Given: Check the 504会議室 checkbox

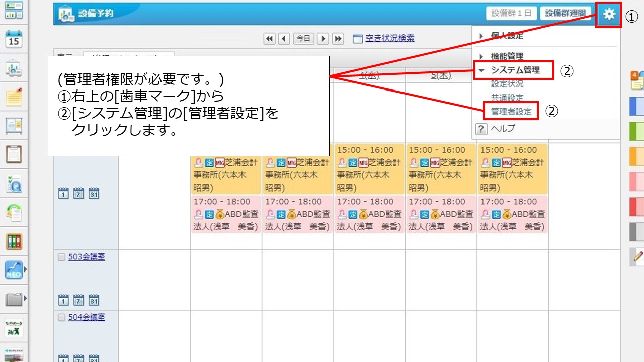Looking at the screenshot, I should point(61,318).
